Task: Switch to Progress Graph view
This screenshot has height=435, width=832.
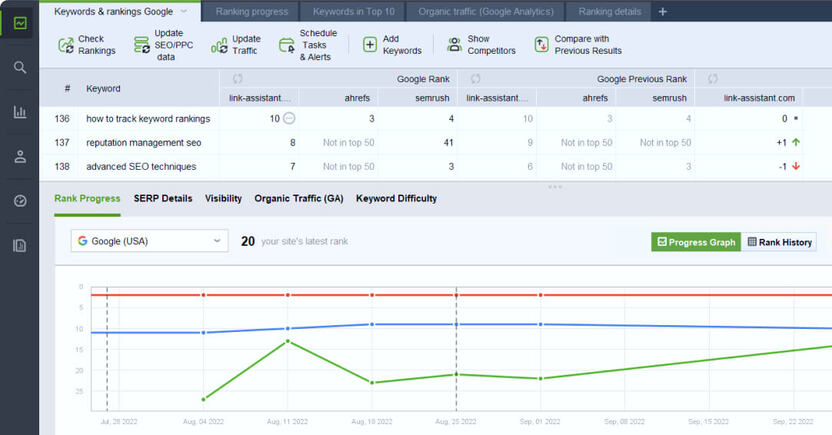Action: click(x=694, y=242)
